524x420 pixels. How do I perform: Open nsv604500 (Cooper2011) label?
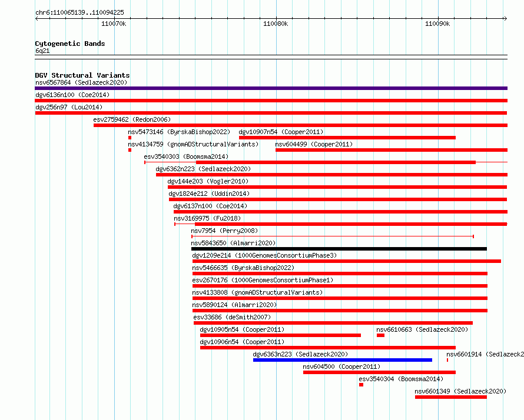[341, 366]
